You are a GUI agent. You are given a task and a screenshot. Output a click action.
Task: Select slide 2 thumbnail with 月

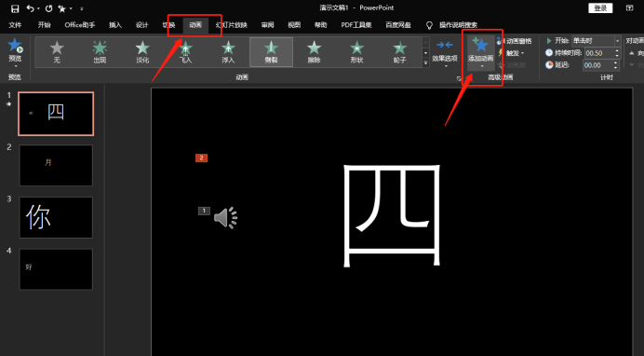click(x=56, y=165)
